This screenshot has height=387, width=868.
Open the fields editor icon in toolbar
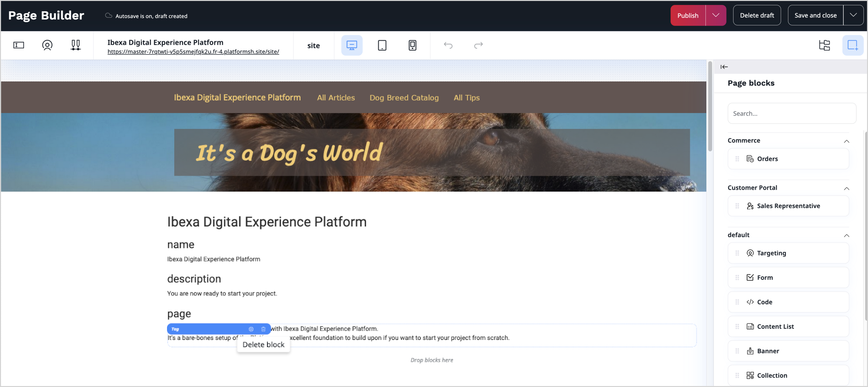pos(18,45)
